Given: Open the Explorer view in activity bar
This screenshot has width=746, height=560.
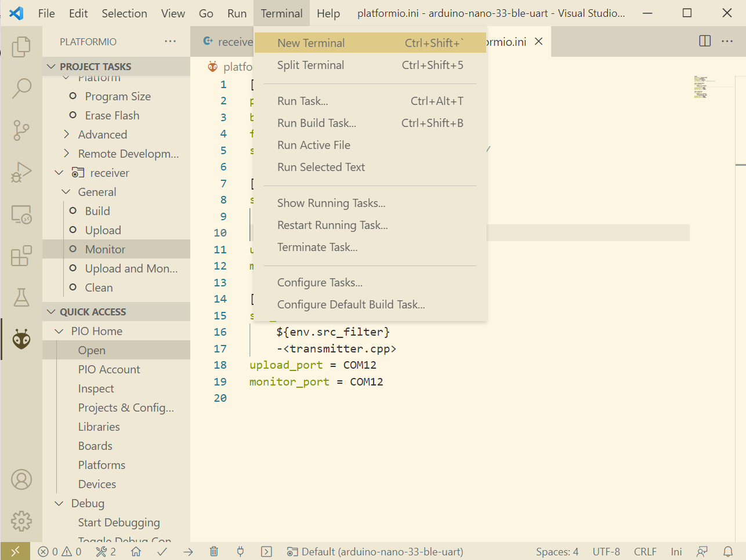Looking at the screenshot, I should click(x=21, y=46).
